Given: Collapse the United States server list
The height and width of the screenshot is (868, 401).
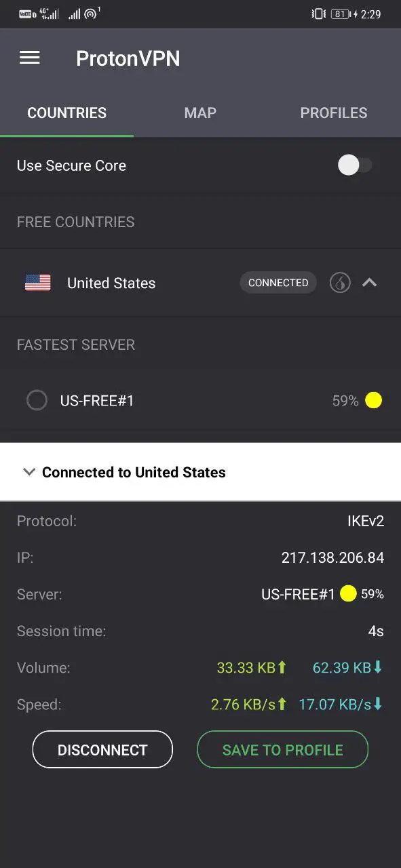Looking at the screenshot, I should (369, 283).
